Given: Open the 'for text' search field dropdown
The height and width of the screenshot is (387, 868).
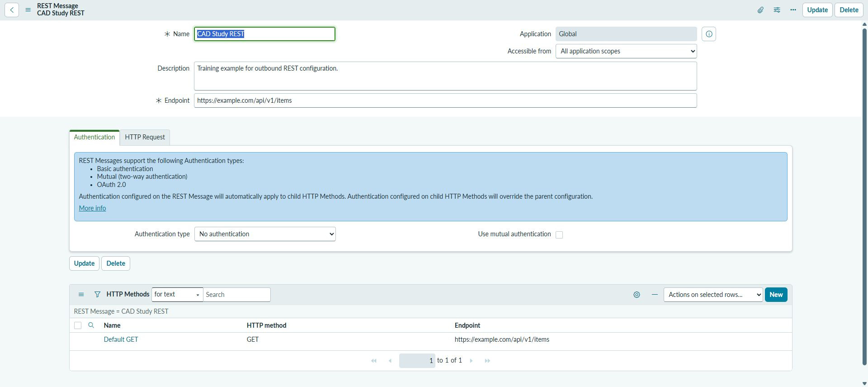Looking at the screenshot, I should (x=177, y=295).
